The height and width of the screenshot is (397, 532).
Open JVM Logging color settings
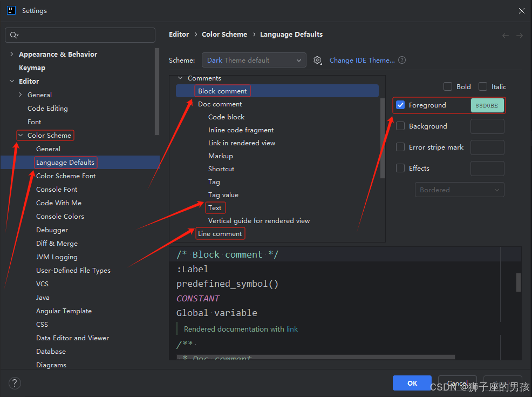tap(57, 257)
